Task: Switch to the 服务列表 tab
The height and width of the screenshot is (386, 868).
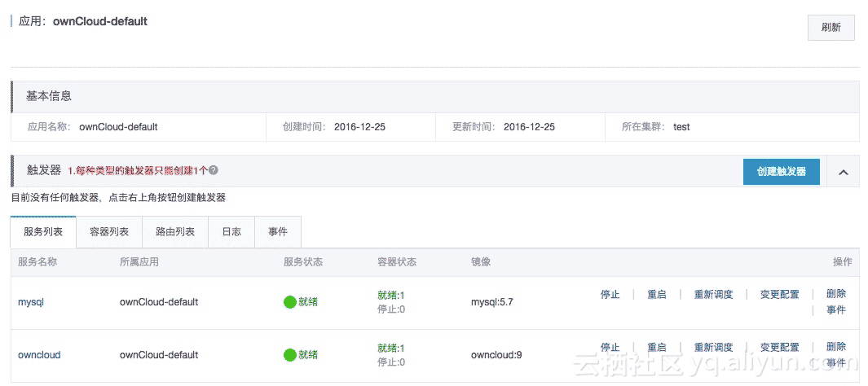Action: pyautogui.click(x=43, y=232)
